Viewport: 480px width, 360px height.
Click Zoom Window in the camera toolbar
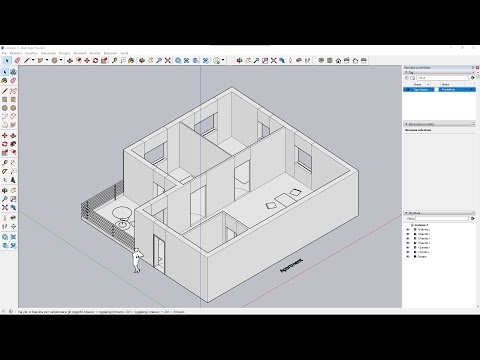265,60
